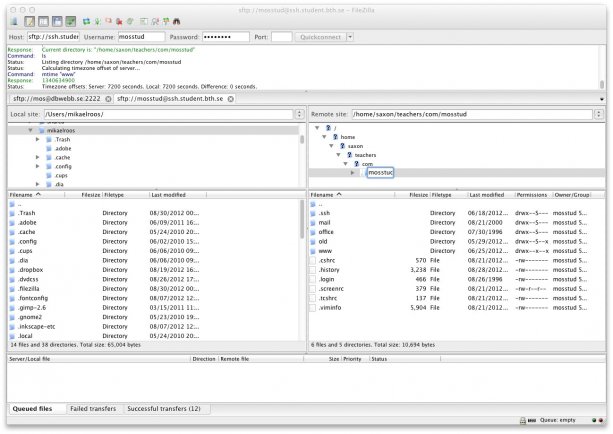The width and height of the screenshot is (613, 434).
Task: Select the local '.fontconfig' directory row
Action: click(x=153, y=298)
